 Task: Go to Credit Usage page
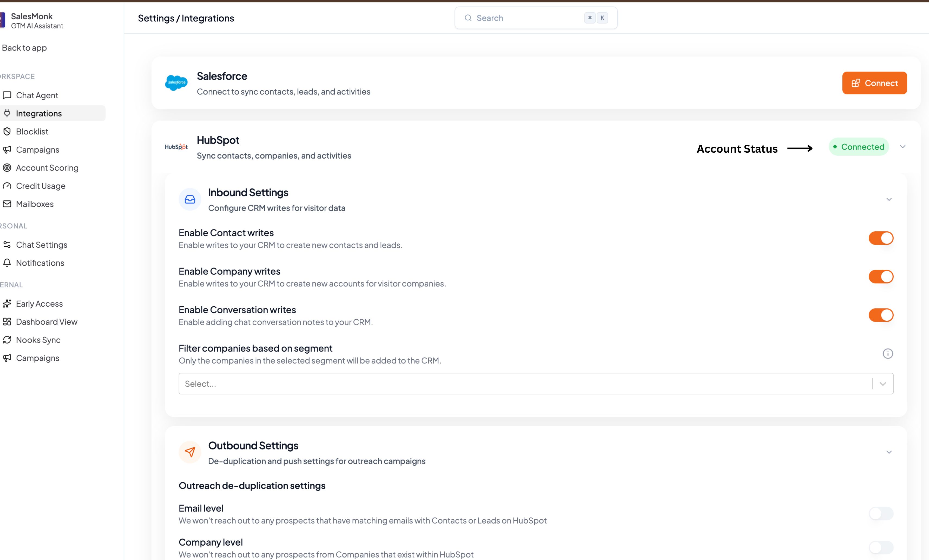(40, 186)
